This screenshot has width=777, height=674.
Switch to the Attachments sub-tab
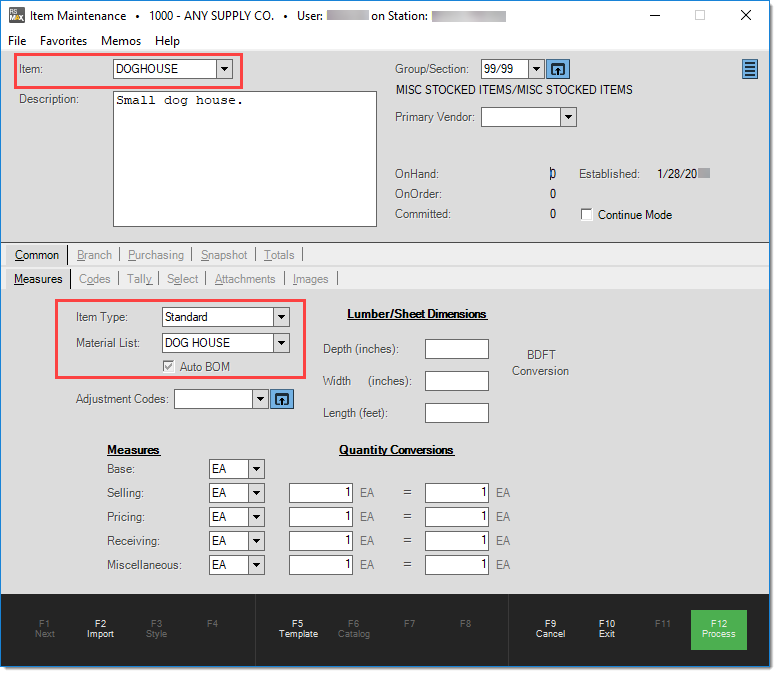pos(246,281)
